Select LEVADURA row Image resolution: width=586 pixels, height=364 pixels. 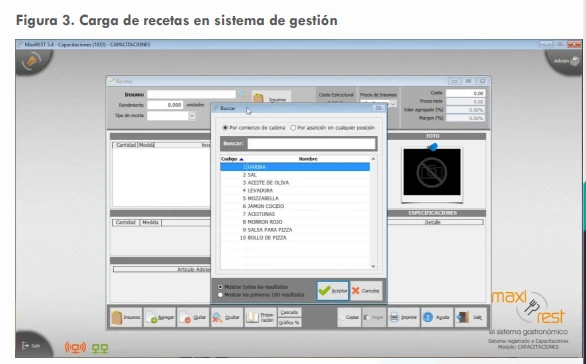295,191
